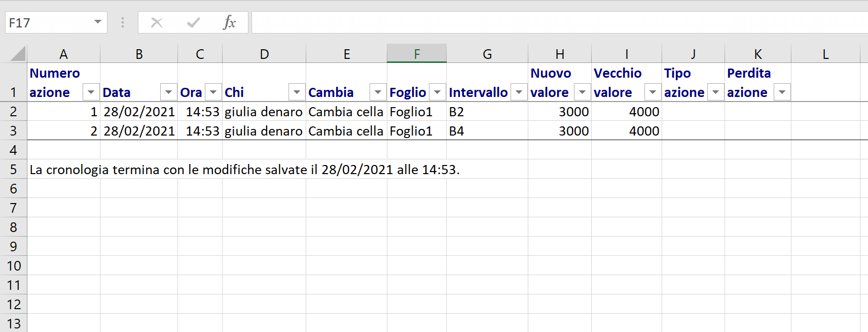This screenshot has width=868, height=332.
Task: Click the Insert Function fx icon
Action: (x=229, y=22)
